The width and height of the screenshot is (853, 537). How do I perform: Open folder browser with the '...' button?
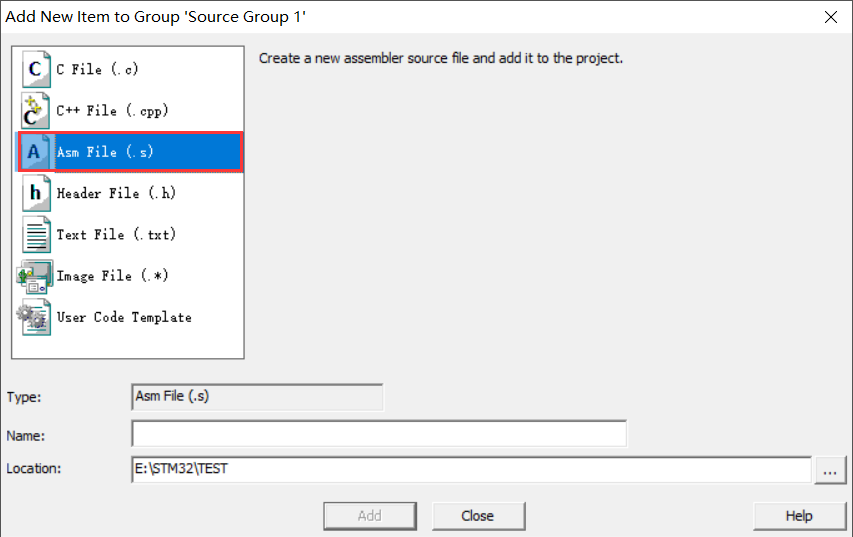[x=830, y=470]
